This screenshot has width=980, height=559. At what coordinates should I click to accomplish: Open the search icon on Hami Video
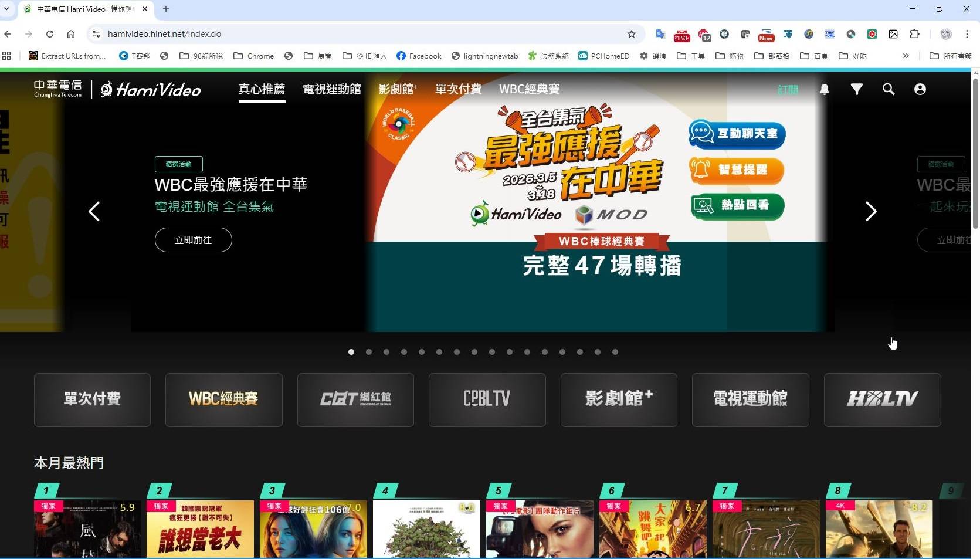[889, 89]
